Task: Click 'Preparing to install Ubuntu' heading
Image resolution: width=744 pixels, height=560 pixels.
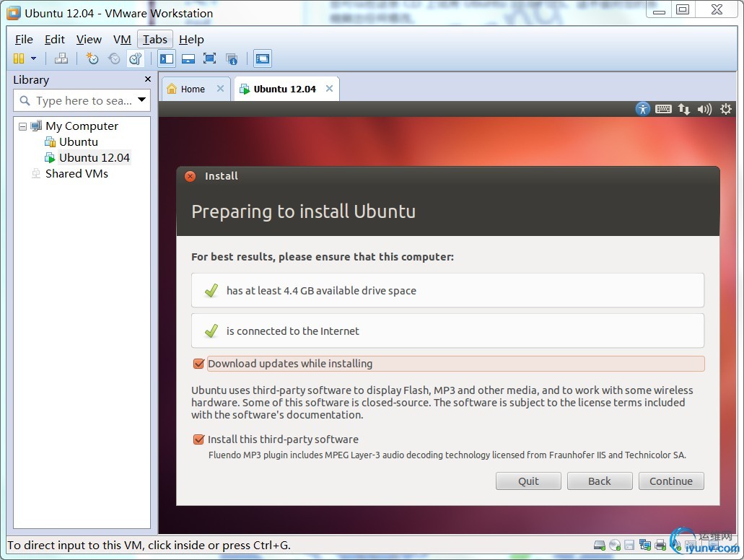Action: (303, 211)
